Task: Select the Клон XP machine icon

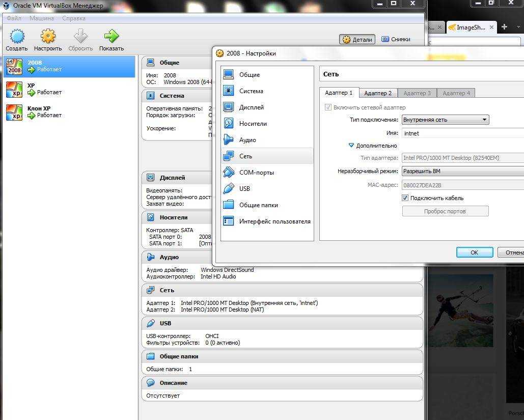Action: [14, 113]
